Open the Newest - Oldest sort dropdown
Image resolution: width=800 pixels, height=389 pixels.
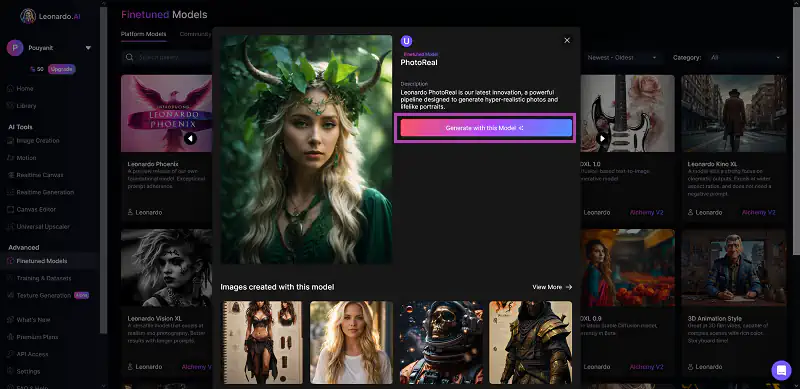coord(622,58)
